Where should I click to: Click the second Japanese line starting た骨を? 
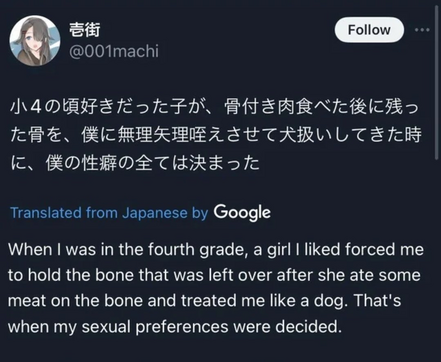pos(216,135)
